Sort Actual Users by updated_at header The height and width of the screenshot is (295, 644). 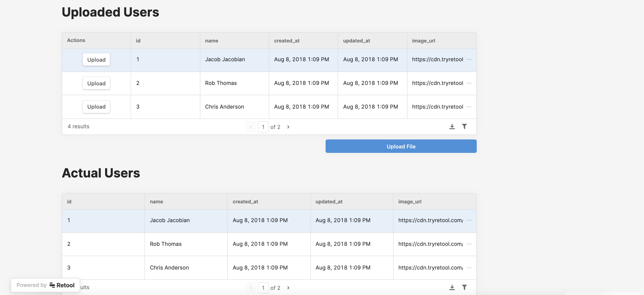(x=352, y=201)
